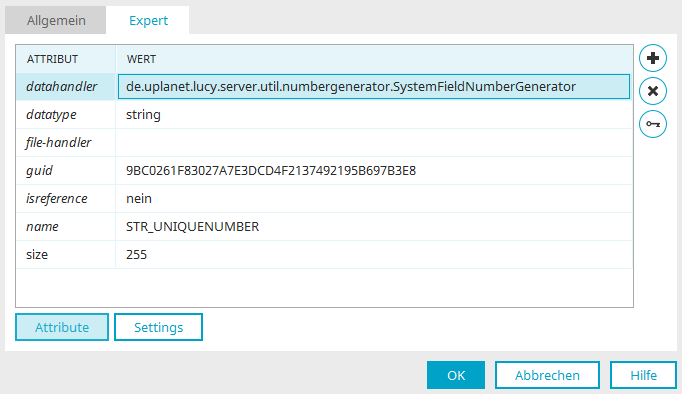The height and width of the screenshot is (394, 682).
Task: Select the Expert tab
Action: click(x=148, y=20)
